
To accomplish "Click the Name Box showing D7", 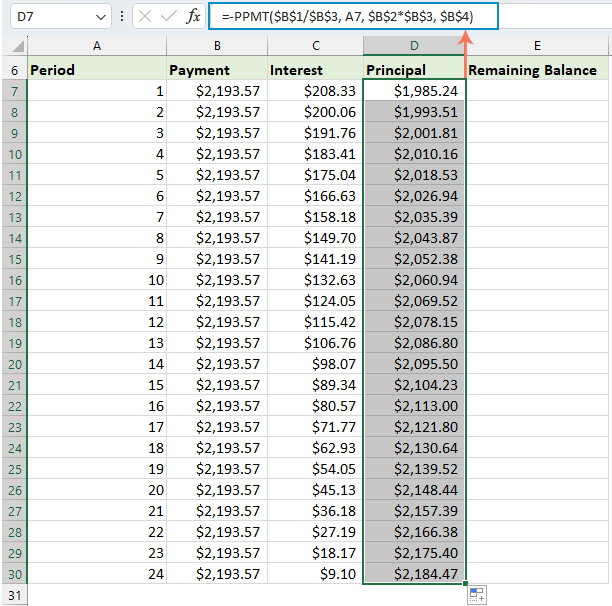I will (x=48, y=17).
